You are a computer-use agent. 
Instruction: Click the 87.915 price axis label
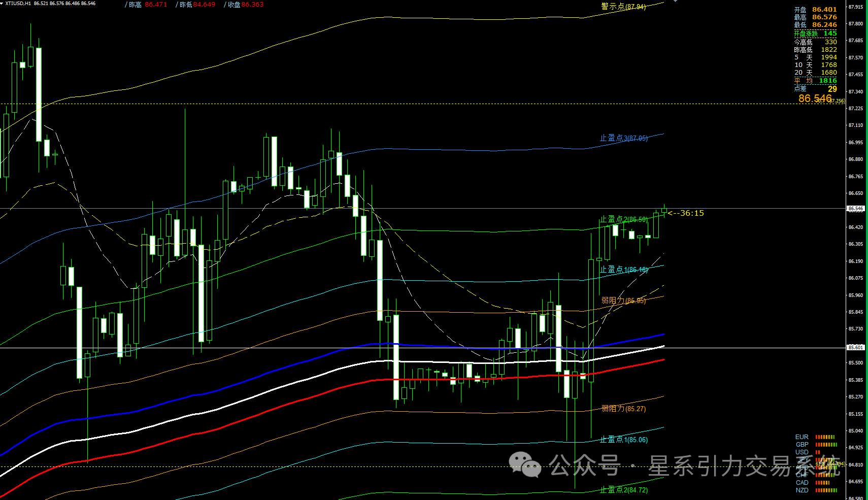pyautogui.click(x=856, y=7)
